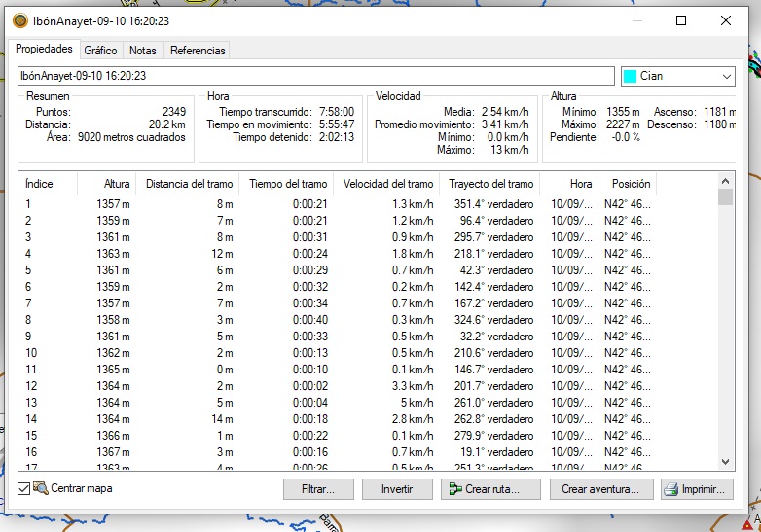The height and width of the screenshot is (532, 761).
Task: Click the binoculars Centrar mapa icon
Action: click(41, 488)
